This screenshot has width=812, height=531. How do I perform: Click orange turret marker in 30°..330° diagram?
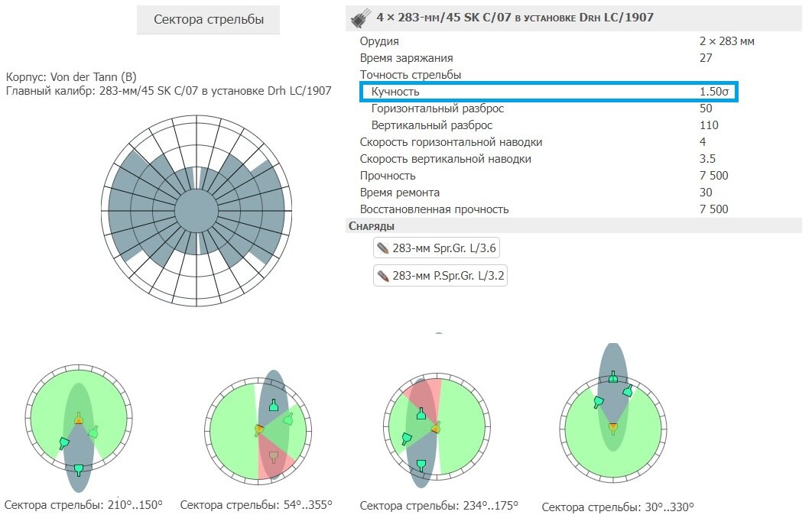click(613, 428)
